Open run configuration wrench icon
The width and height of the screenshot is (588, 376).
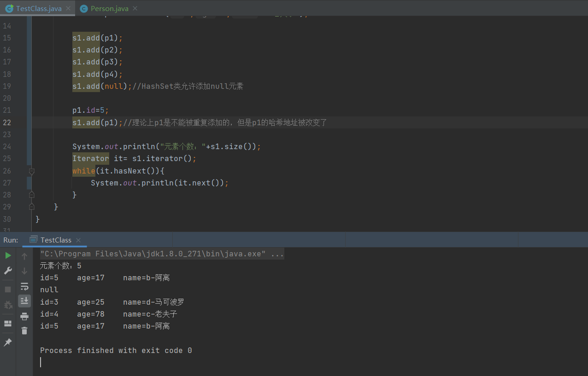(x=8, y=271)
